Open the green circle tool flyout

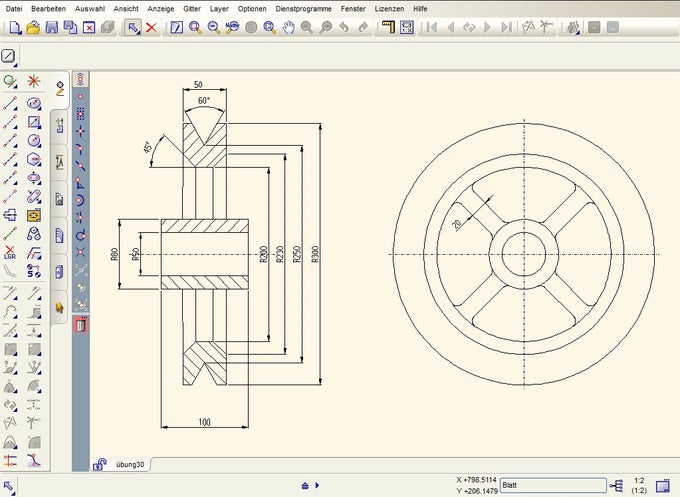pos(10,81)
